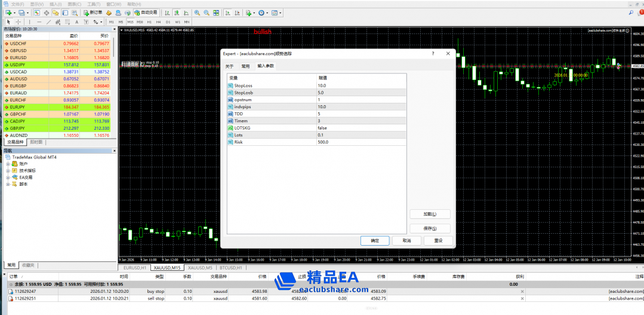Image resolution: width=644 pixels, height=315 pixels.
Task: Expand the 技术指标 tree node
Action: click(8, 170)
